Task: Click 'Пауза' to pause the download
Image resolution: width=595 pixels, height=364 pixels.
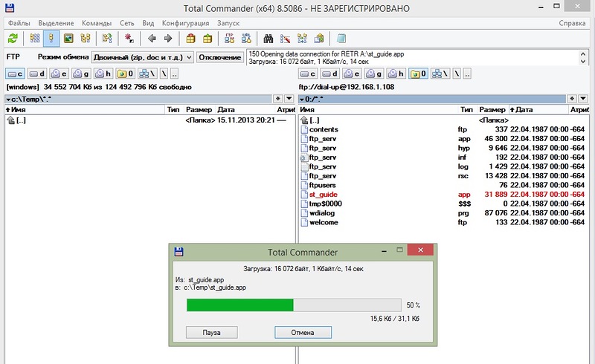Action: [x=211, y=333]
